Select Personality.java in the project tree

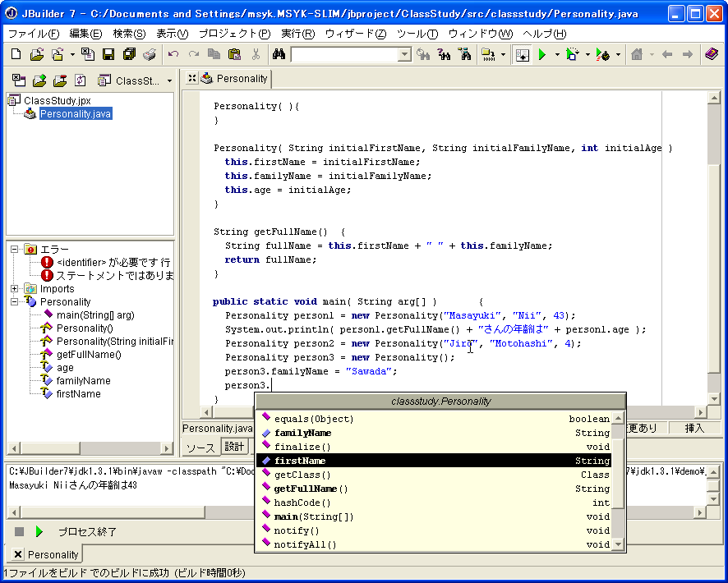pyautogui.click(x=75, y=114)
